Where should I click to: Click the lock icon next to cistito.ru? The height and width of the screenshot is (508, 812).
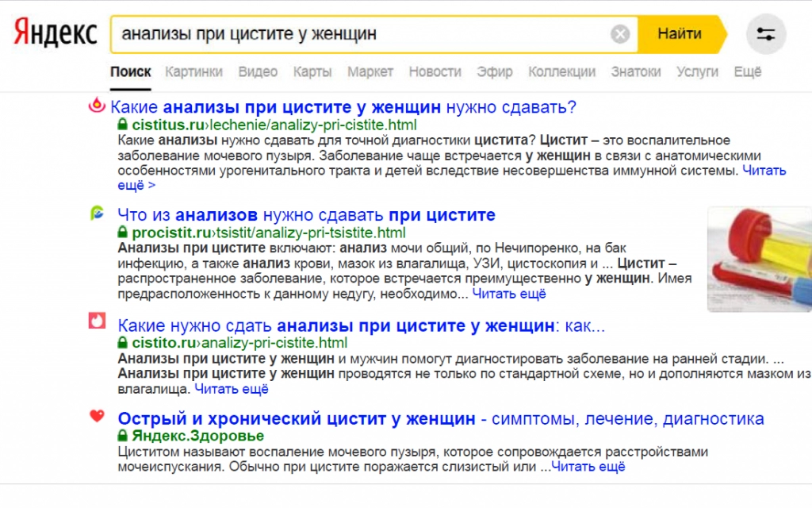[123, 343]
